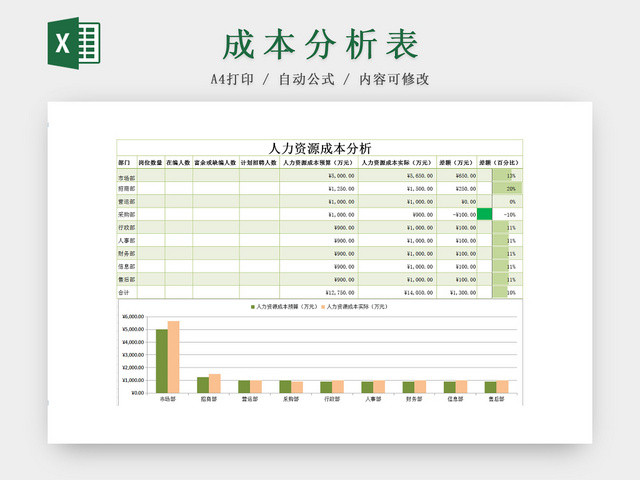The width and height of the screenshot is (640, 480).
Task: Click the 市场部 chart category label
Action: click(168, 399)
